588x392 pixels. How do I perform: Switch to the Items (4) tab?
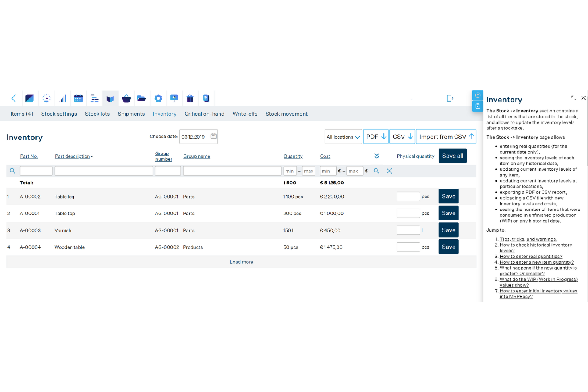tap(21, 114)
